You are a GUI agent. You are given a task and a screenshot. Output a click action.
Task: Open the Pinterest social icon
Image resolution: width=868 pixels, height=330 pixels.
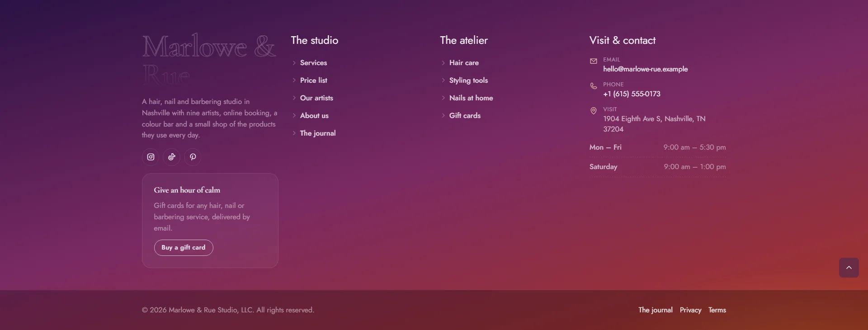[x=193, y=157]
